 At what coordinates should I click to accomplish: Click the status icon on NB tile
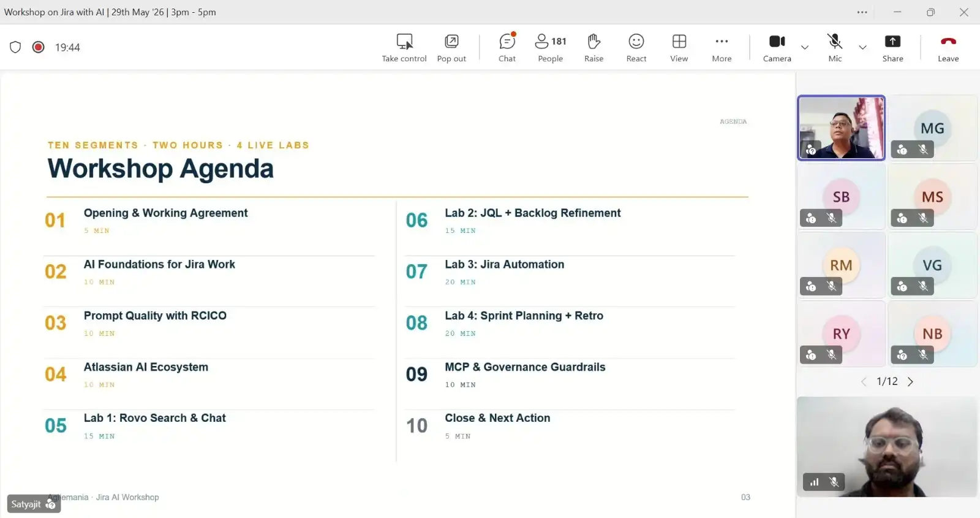(x=902, y=355)
